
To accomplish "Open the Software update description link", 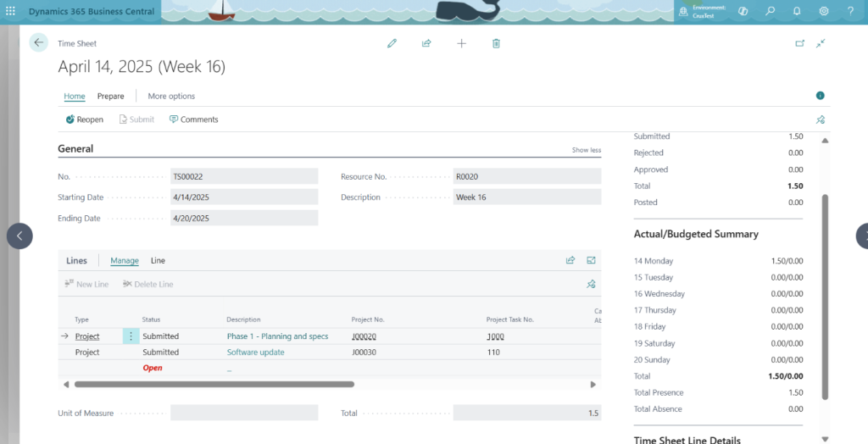I will pyautogui.click(x=255, y=352).
